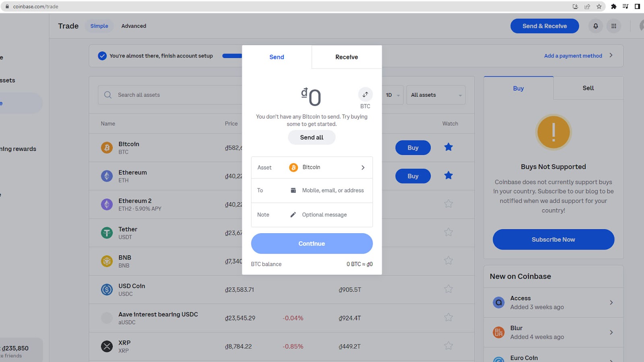Screen dimensions: 644x362
Task: Click the USD Coin icon
Action: pyautogui.click(x=107, y=290)
